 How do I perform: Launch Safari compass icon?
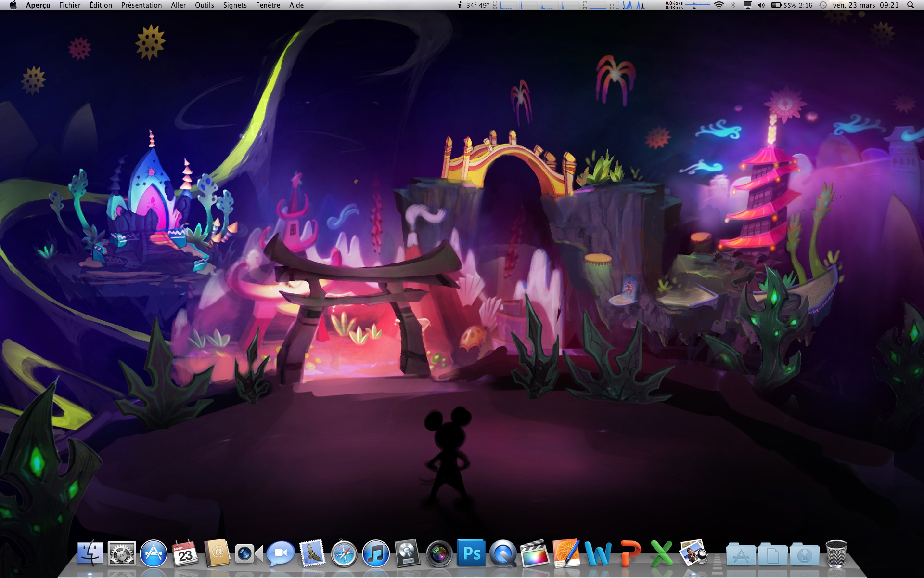tap(344, 553)
